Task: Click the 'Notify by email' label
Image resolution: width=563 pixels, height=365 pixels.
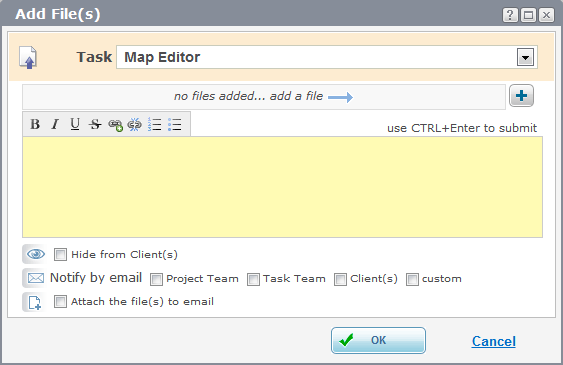Action: pos(96,278)
